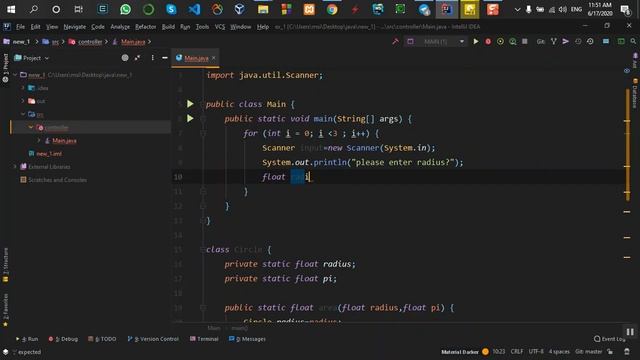Close the Main.java editor tab
This screenshot has height=360, width=640.
pos(213,58)
